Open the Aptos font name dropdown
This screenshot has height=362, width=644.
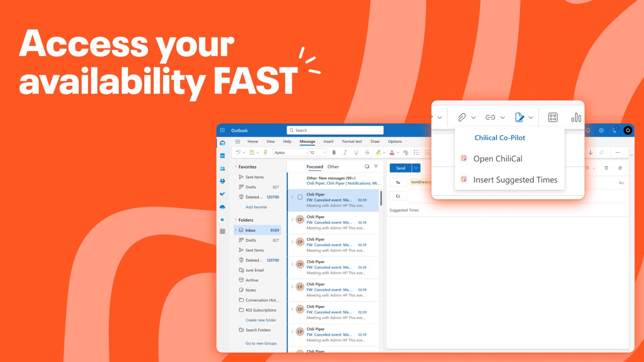[305, 153]
